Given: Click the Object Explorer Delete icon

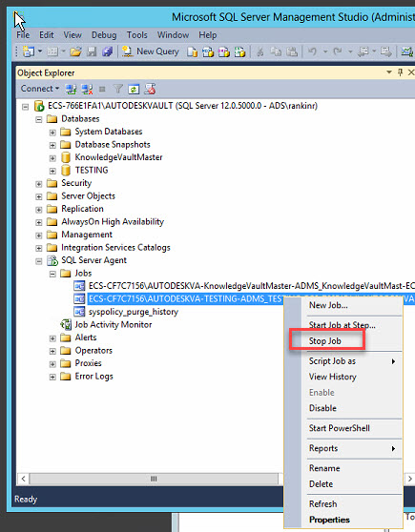Looking at the screenshot, I should 150,90.
